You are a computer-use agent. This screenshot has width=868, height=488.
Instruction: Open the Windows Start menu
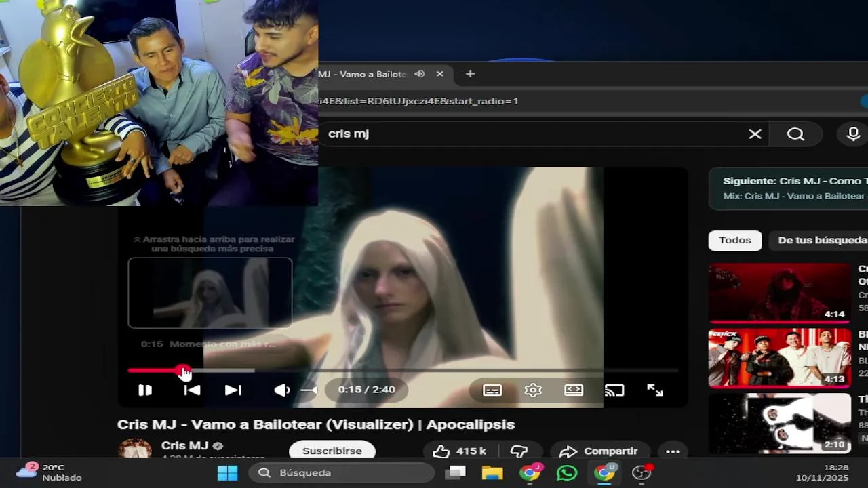[x=227, y=472]
